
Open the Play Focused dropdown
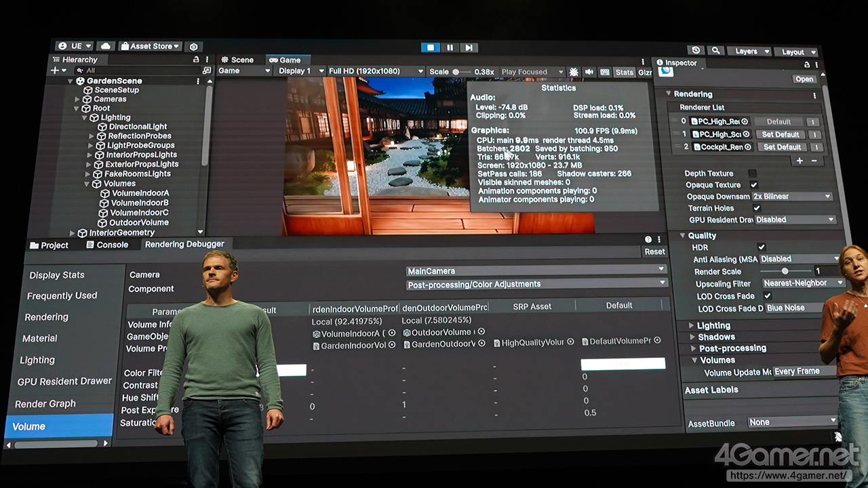[x=532, y=72]
